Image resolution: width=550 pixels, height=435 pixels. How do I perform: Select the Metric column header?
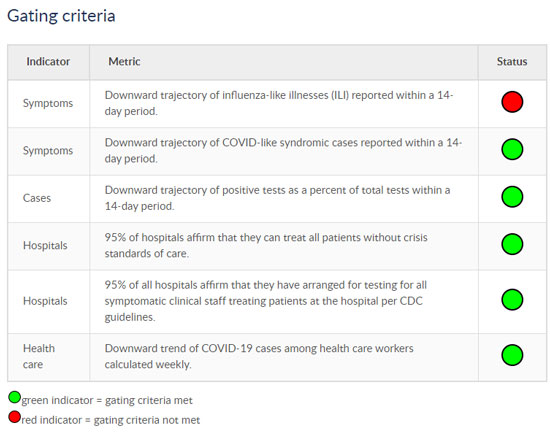click(x=124, y=62)
